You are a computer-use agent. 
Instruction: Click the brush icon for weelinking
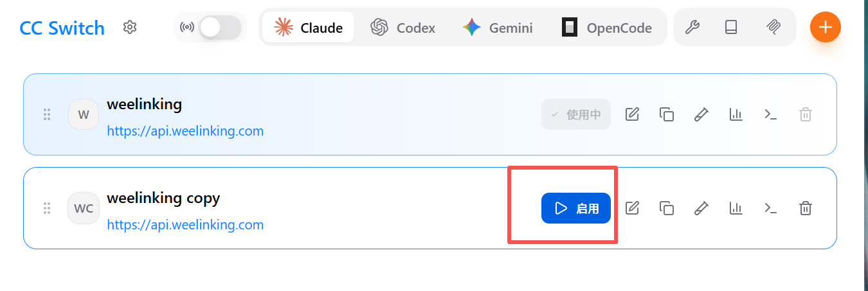(x=701, y=114)
